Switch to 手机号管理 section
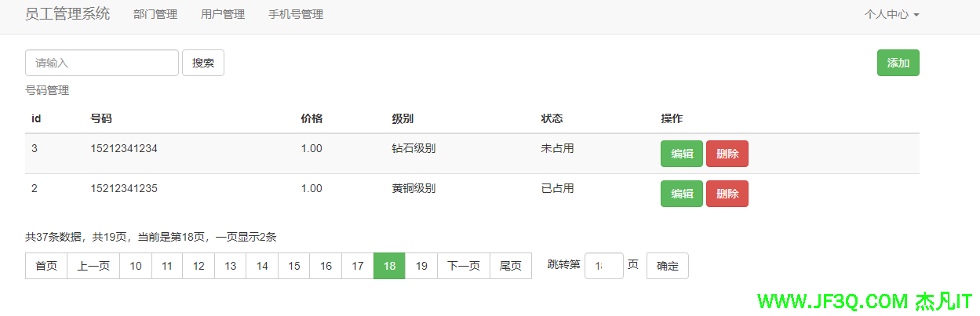 pyautogui.click(x=296, y=14)
